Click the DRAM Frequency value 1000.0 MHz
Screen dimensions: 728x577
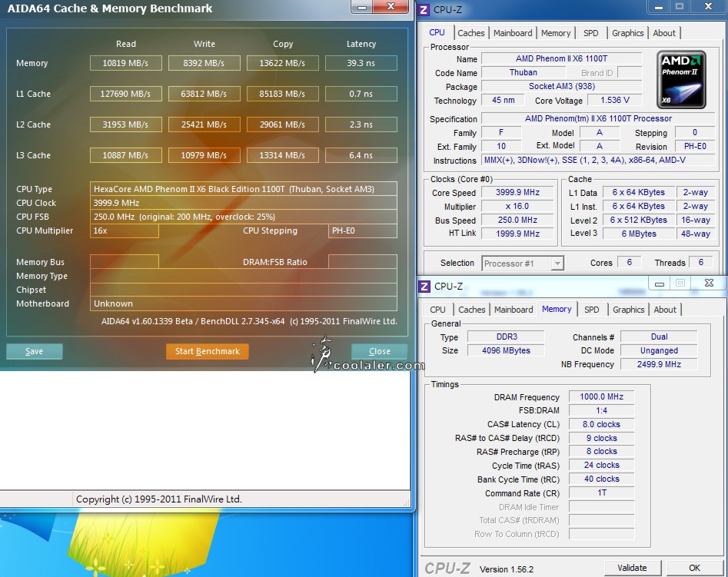[601, 396]
